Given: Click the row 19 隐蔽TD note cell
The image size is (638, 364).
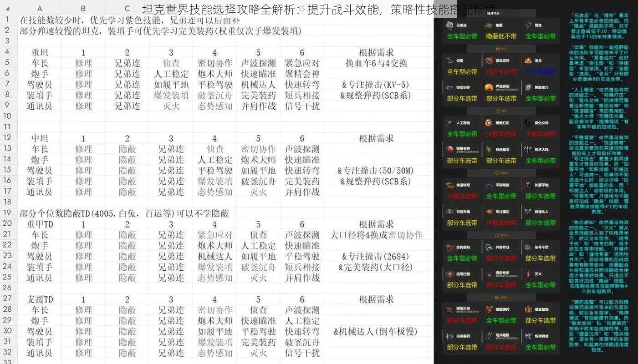Looking at the screenshot, I should (124, 213).
